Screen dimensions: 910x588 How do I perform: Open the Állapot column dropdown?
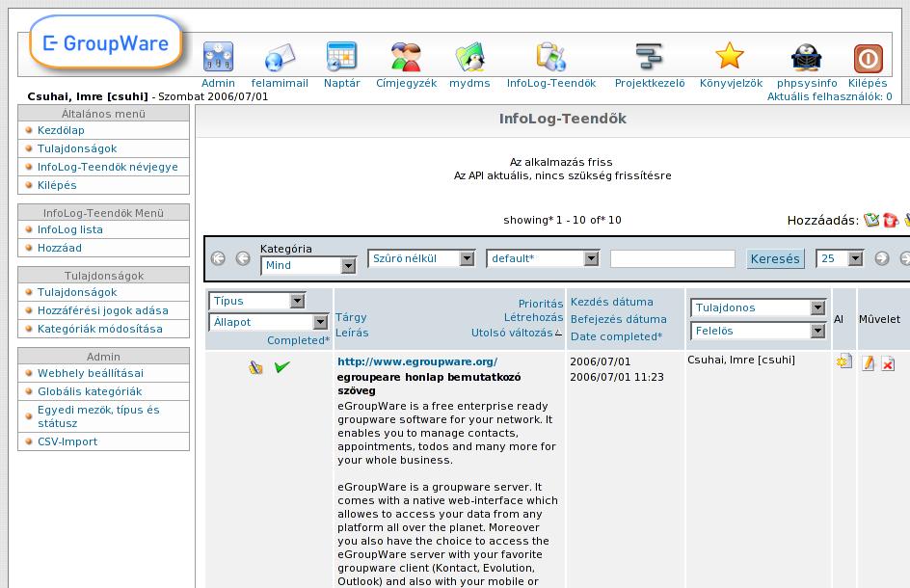[268, 322]
